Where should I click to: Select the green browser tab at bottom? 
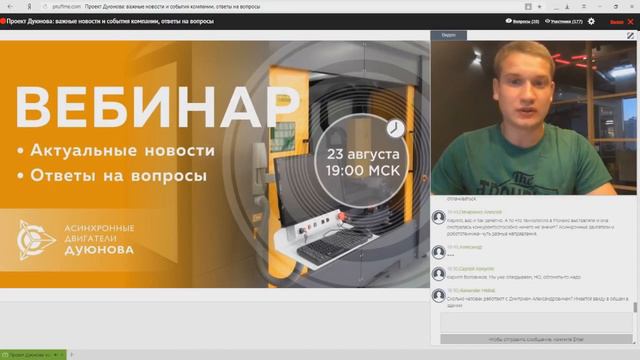pos(33,355)
